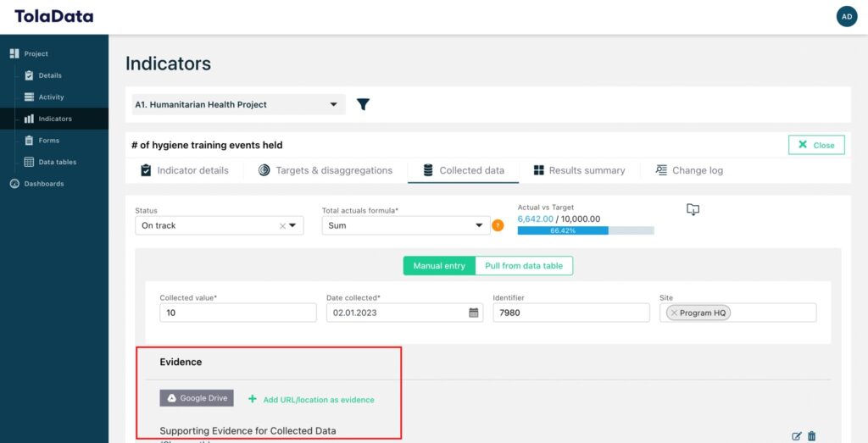Click '# of hygiene training events held' title

click(207, 145)
